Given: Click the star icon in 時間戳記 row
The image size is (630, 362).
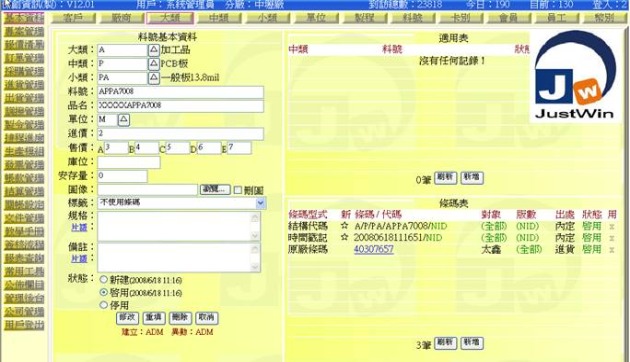Looking at the screenshot, I should point(344,237).
